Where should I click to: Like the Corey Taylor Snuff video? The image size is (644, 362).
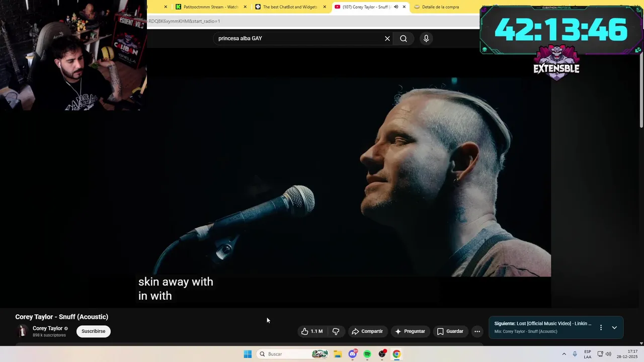coord(312,331)
